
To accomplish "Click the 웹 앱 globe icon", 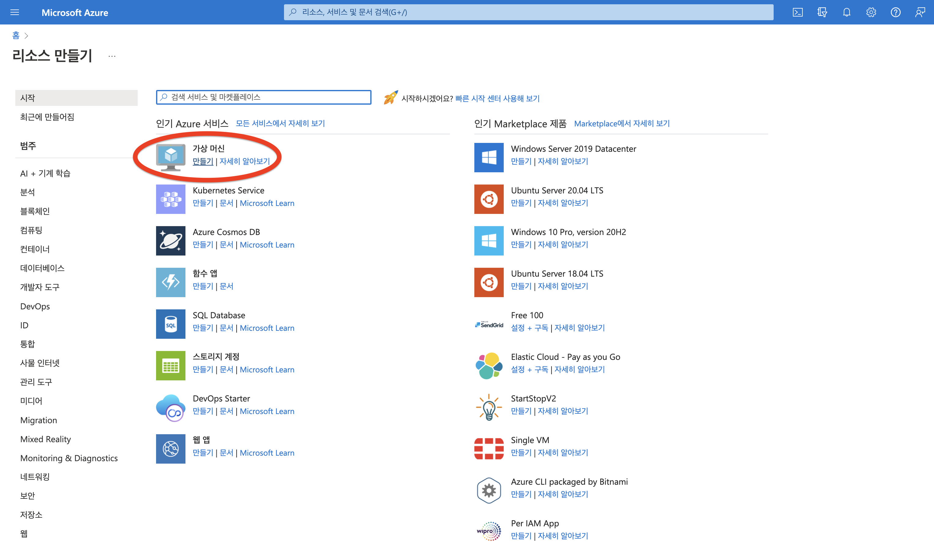I will pyautogui.click(x=170, y=449).
